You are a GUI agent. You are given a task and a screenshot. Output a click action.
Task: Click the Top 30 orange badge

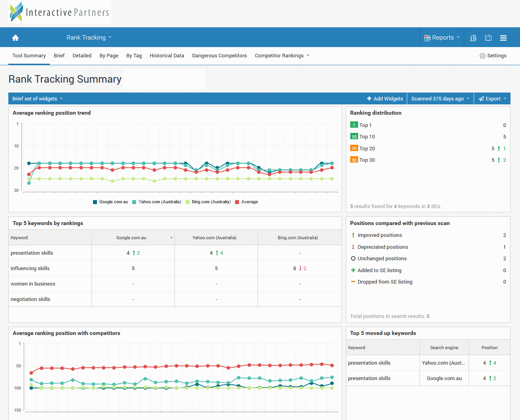pos(354,160)
